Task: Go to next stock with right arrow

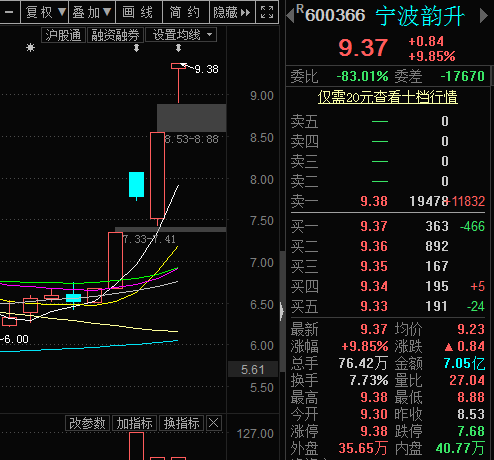Action: pyautogui.click(x=483, y=15)
